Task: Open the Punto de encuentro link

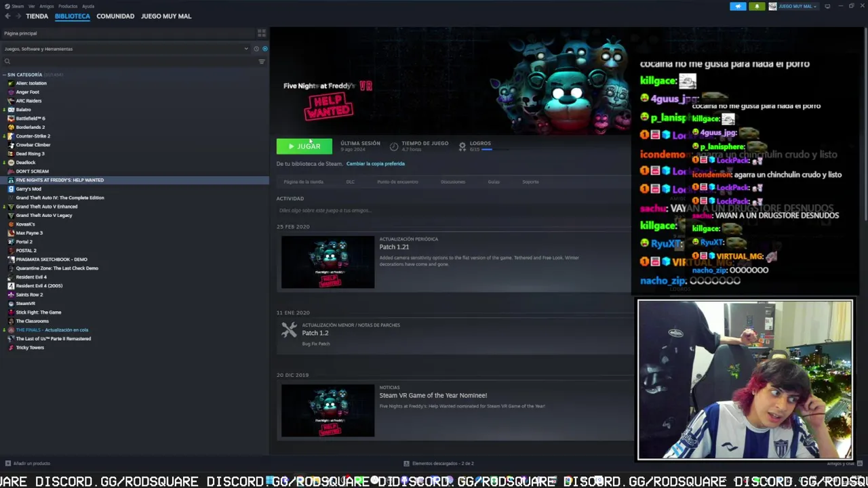Action: click(397, 182)
